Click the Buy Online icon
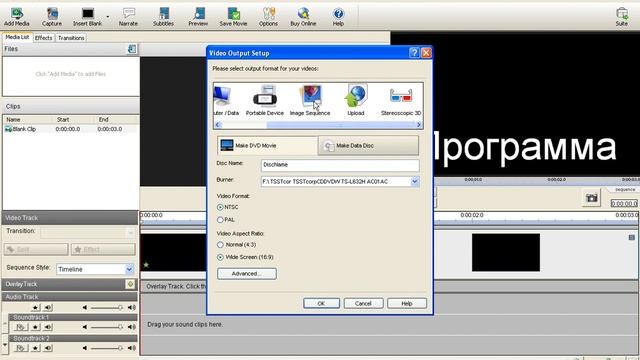The image size is (640, 360). [x=303, y=17]
